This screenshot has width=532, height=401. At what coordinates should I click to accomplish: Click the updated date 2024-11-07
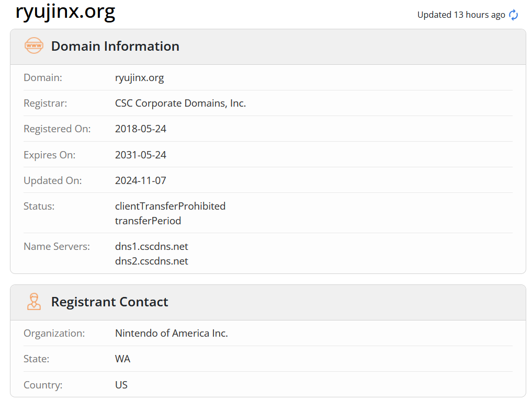click(x=141, y=180)
